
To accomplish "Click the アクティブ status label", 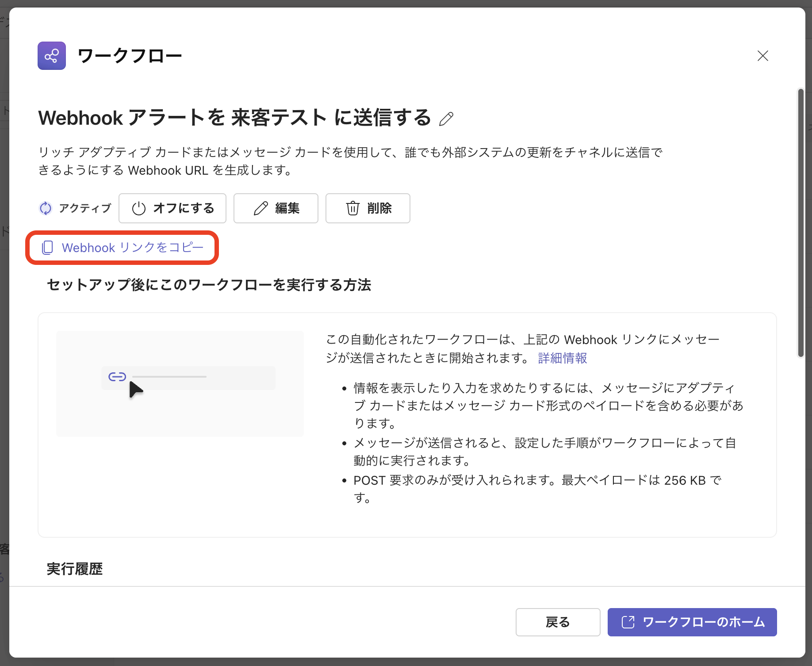I will (85, 208).
